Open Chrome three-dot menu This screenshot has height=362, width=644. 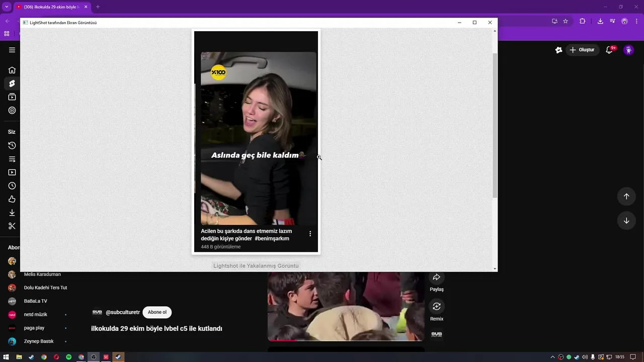(x=636, y=21)
